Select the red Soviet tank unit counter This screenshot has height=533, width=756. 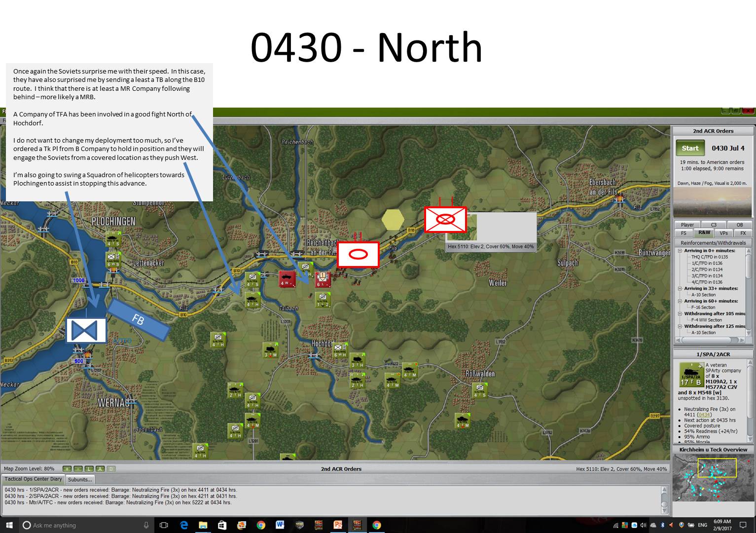(287, 278)
